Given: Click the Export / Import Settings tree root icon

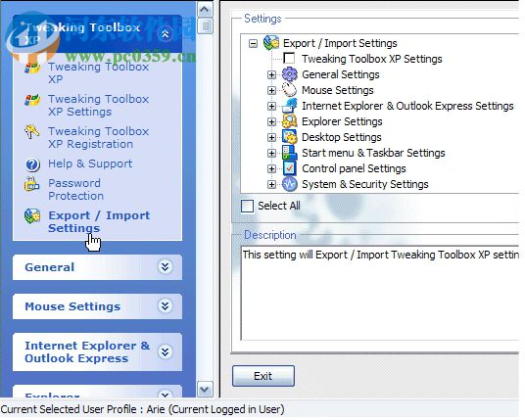Looking at the screenshot, I should (x=271, y=43).
